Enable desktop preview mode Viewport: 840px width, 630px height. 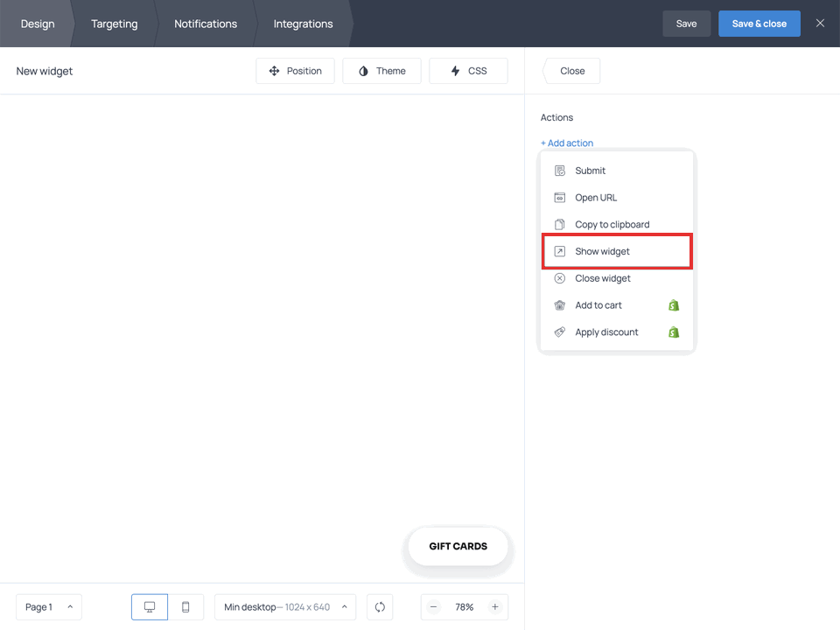coord(149,606)
